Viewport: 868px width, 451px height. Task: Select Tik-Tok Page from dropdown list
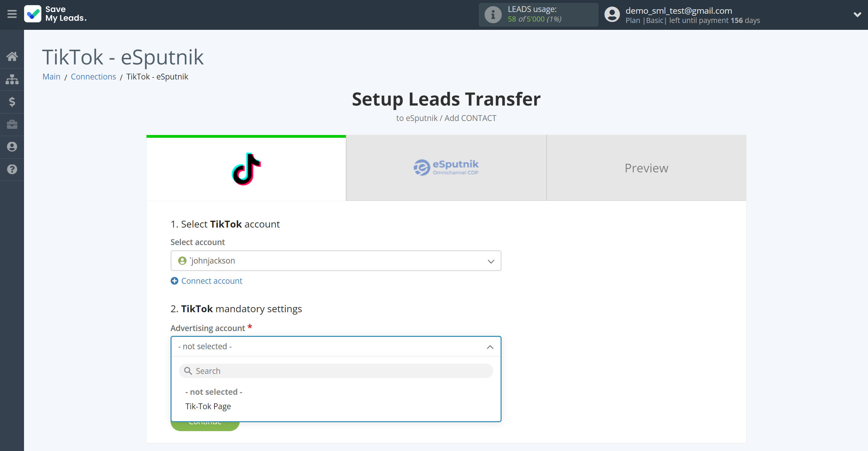(207, 406)
